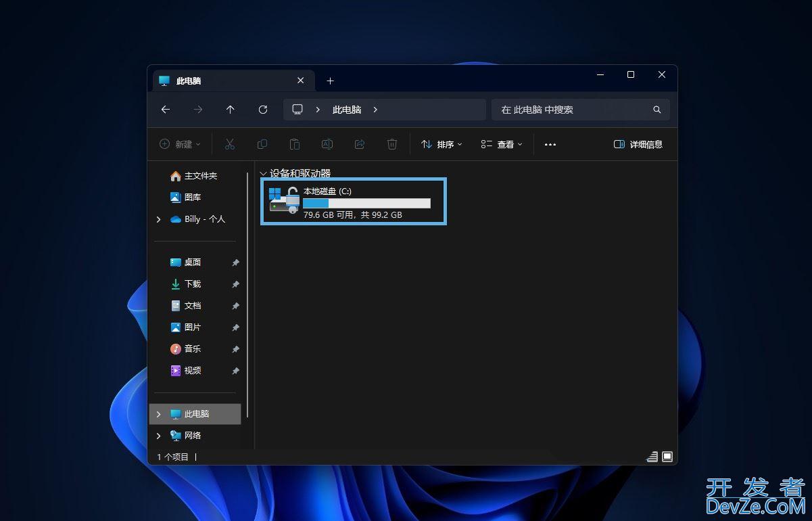
Task: Click the Paste clipboard icon
Action: tap(295, 144)
